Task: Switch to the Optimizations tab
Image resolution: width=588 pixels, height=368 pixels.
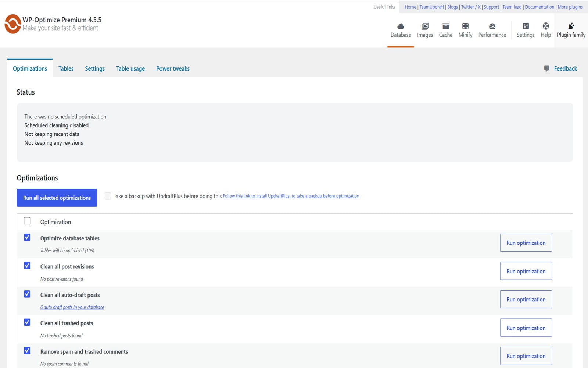Action: (30, 68)
